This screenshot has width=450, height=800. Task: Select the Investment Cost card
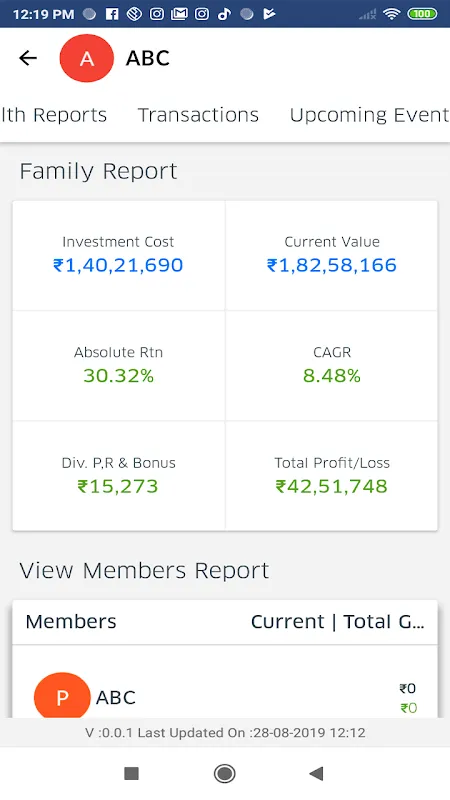[118, 255]
